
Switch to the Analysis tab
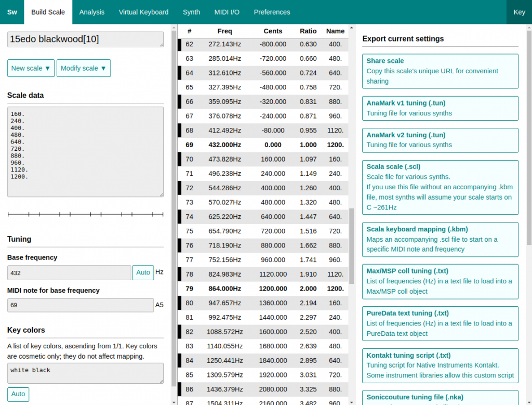[92, 12]
